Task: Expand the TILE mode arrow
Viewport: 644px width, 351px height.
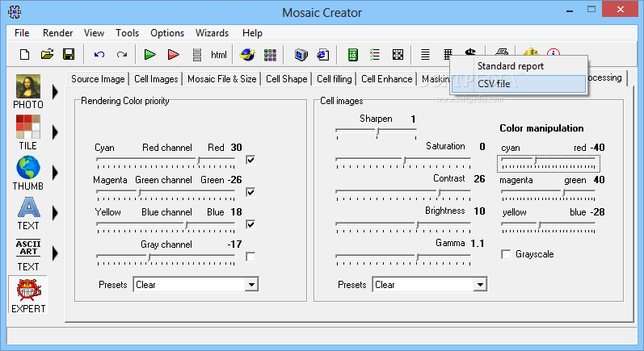Action: (x=55, y=132)
